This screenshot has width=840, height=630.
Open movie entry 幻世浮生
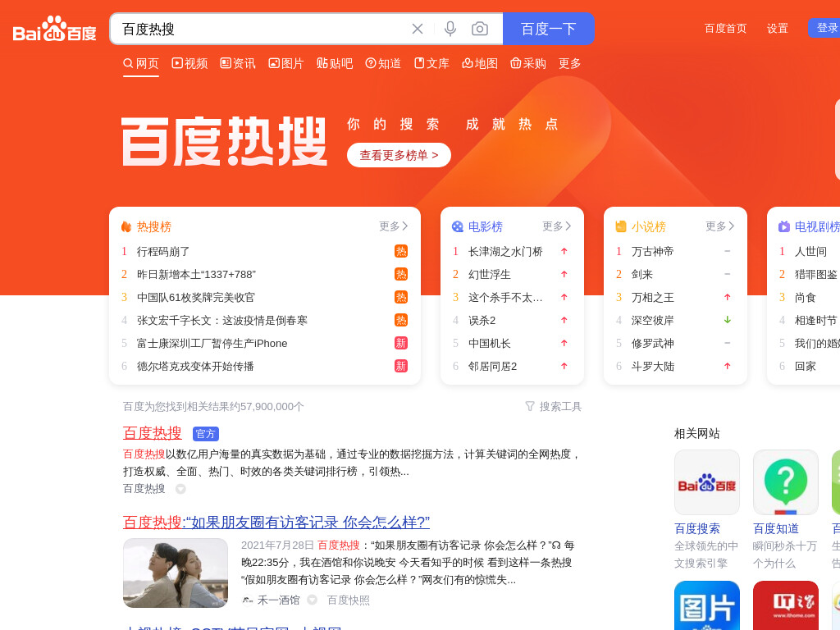[x=490, y=274]
